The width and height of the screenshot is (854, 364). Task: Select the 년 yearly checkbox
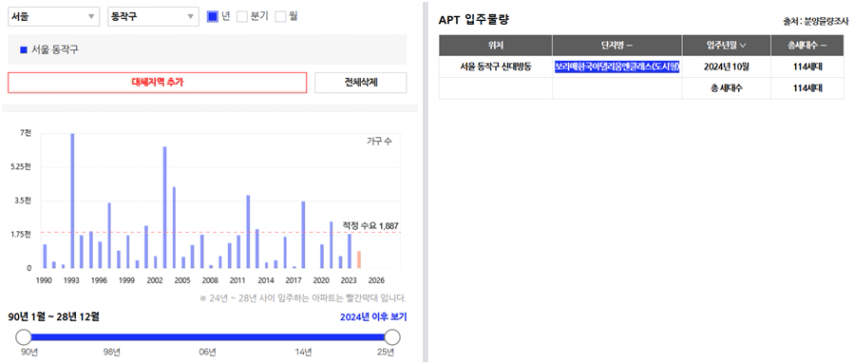coord(212,16)
